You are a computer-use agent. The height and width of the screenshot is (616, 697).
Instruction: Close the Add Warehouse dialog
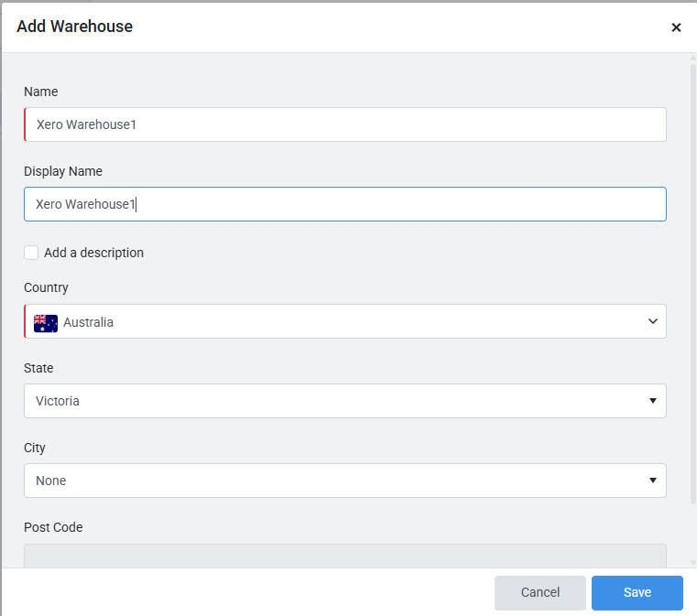pos(676,27)
